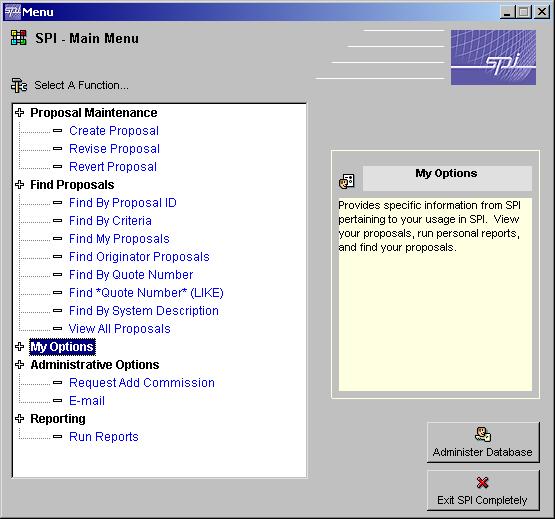The height and width of the screenshot is (519, 555).
Task: Collapse the Administrative Options group
Action: tap(20, 364)
